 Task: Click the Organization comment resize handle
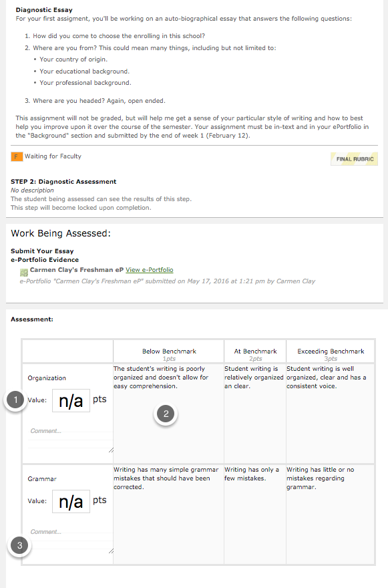tap(111, 450)
